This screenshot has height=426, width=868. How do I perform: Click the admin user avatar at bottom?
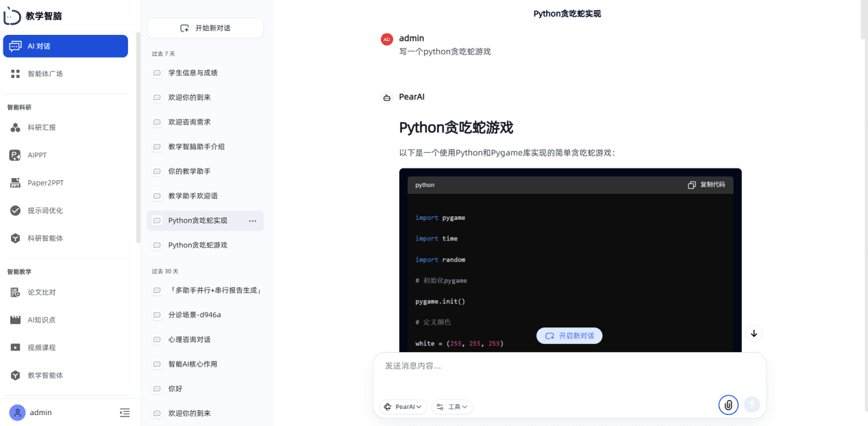tap(17, 412)
